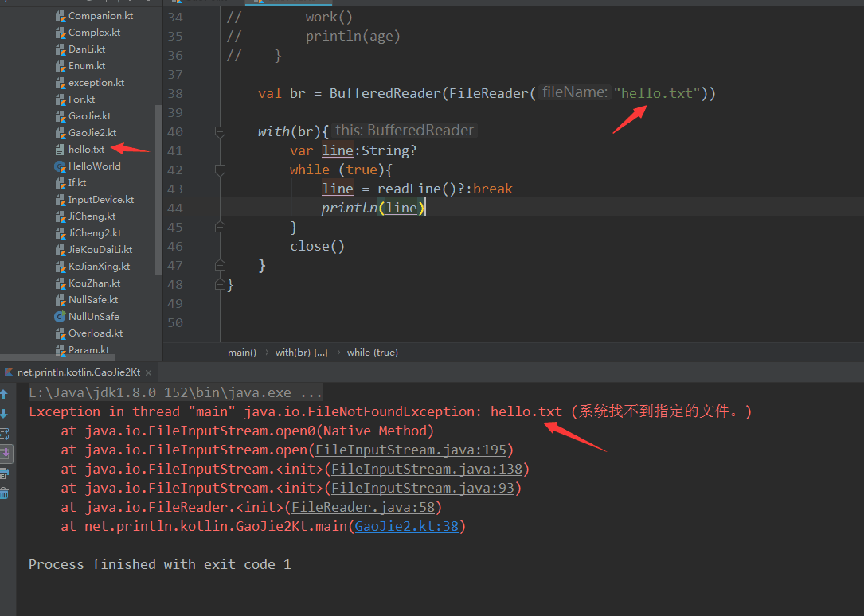Click the text file icon beside hello.txt
The height and width of the screenshot is (616, 864).
click(60, 150)
